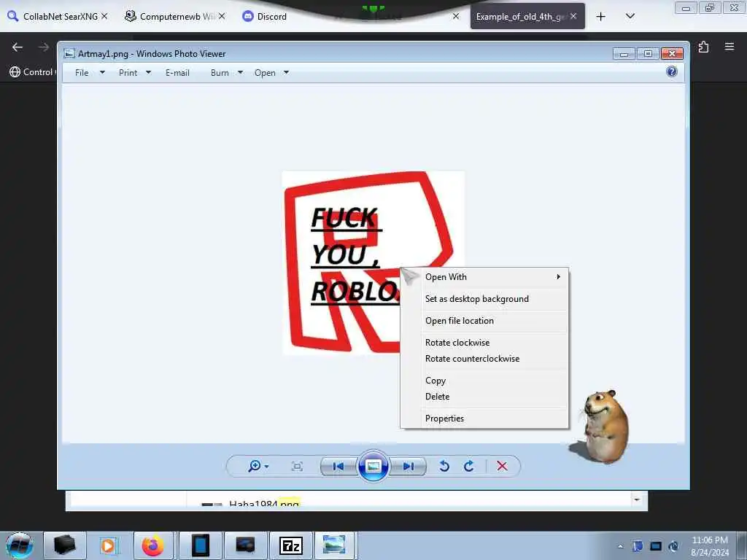This screenshot has width=747, height=560.
Task: Go to the next photo
Action: pyautogui.click(x=409, y=466)
